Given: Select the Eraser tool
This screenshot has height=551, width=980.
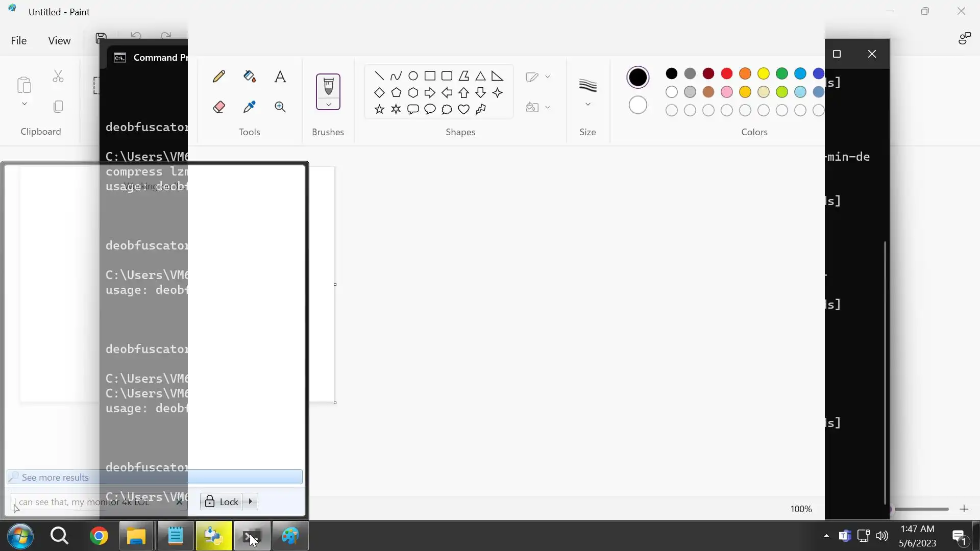Looking at the screenshot, I should coord(219,107).
